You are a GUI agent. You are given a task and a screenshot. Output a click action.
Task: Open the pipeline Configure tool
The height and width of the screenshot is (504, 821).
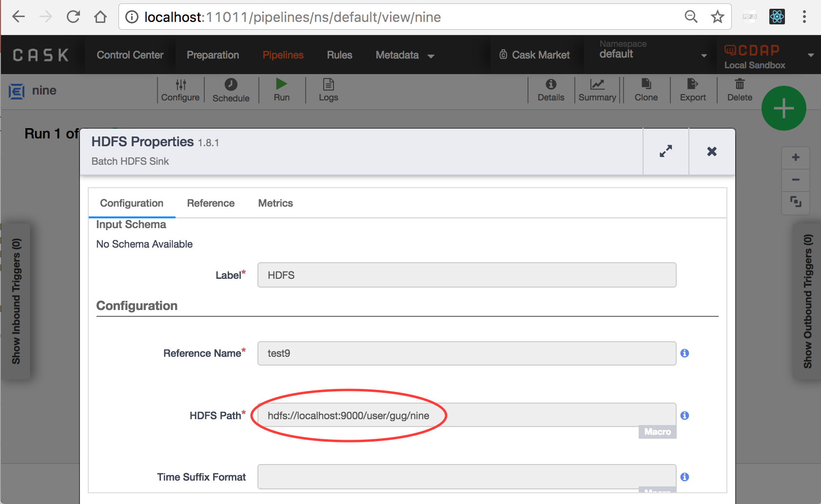click(180, 90)
